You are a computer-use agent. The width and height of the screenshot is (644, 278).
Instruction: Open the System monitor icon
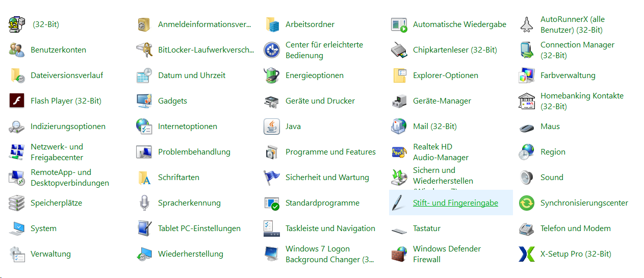tap(17, 229)
